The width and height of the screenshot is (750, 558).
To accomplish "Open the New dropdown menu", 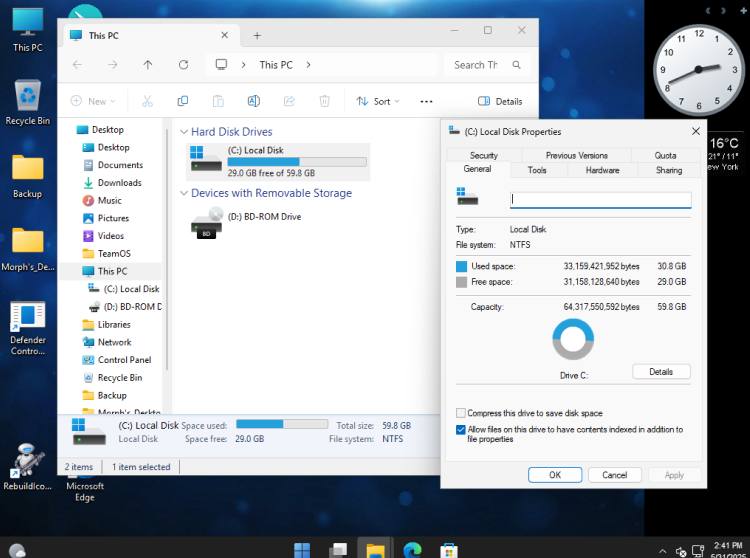I will (93, 101).
